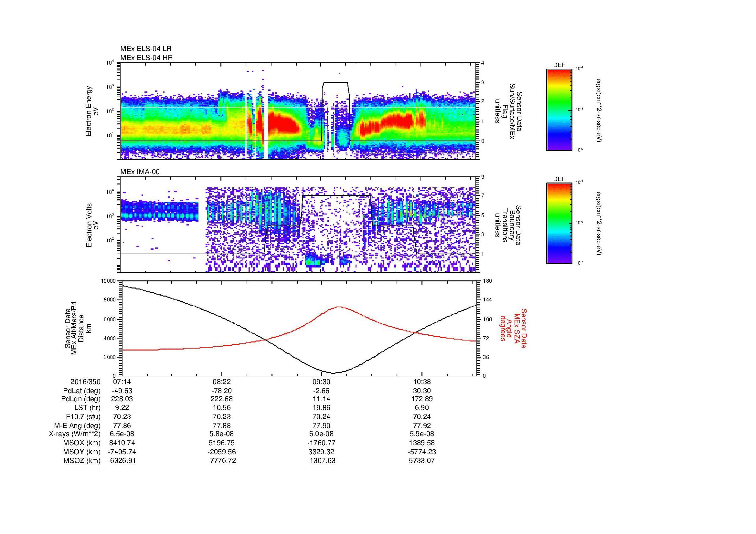Click the 10000 tick on altitude axis
The width and height of the screenshot is (756, 534).
[x=109, y=281]
